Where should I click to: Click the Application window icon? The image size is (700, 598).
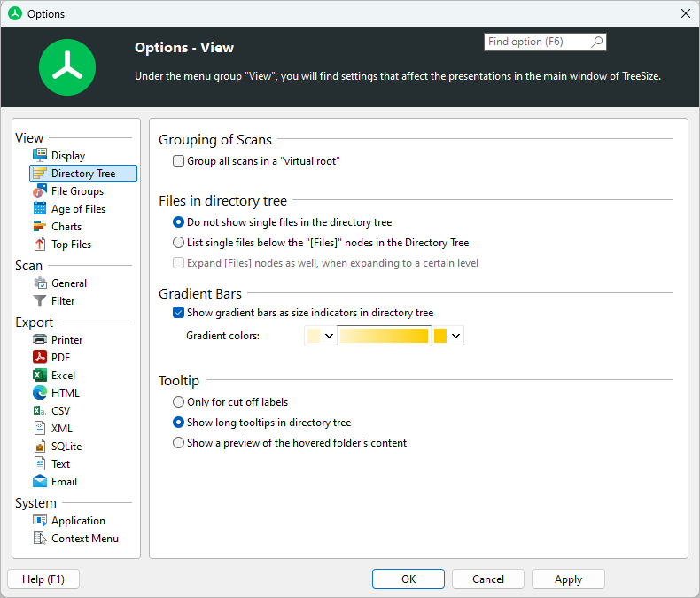pyautogui.click(x=40, y=520)
